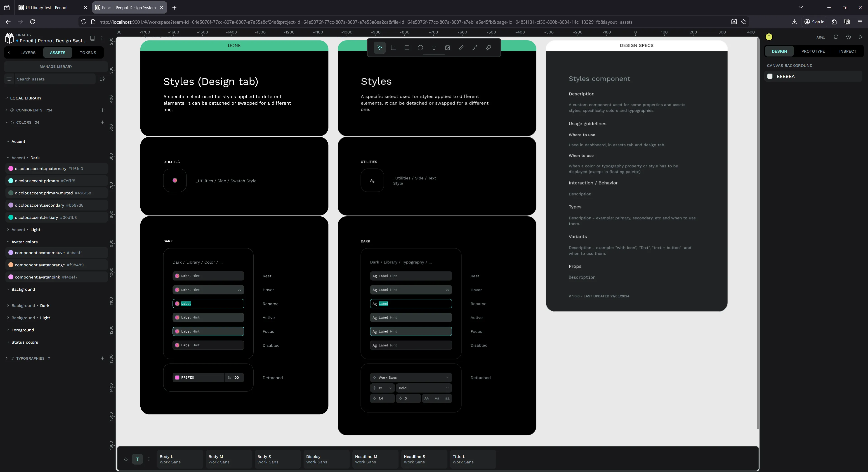The height and width of the screenshot is (472, 868).
Task: Switch to the Prototype tab
Action: [x=813, y=51]
